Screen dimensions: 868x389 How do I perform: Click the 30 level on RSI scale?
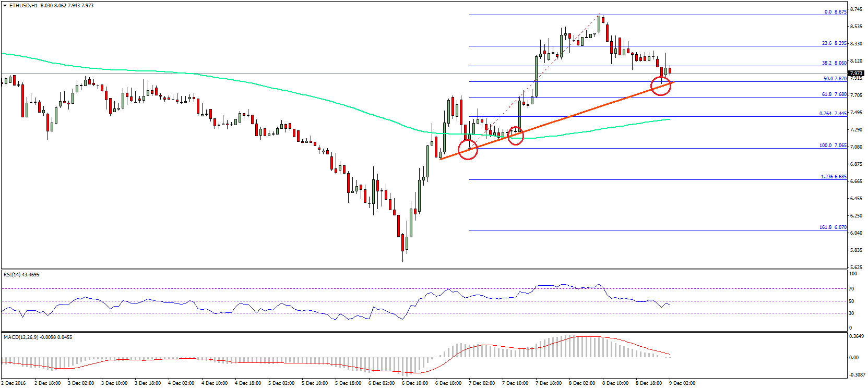pyautogui.click(x=852, y=313)
